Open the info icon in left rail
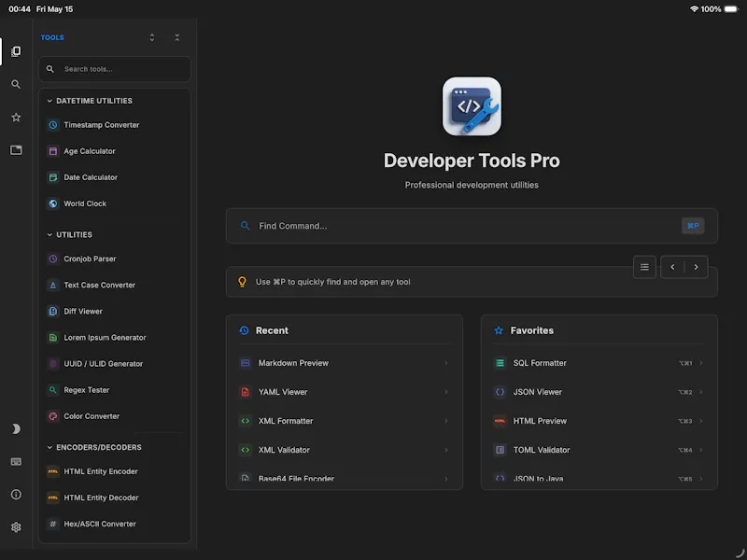This screenshot has width=747, height=560. click(16, 495)
